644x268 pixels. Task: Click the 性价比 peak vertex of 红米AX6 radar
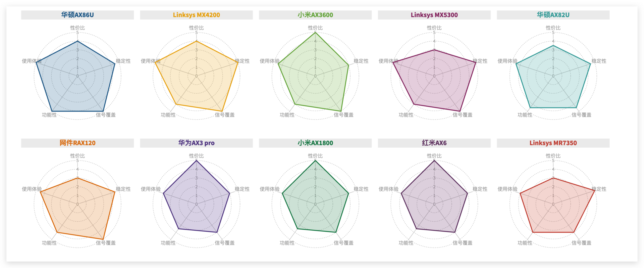pyautogui.click(x=434, y=161)
